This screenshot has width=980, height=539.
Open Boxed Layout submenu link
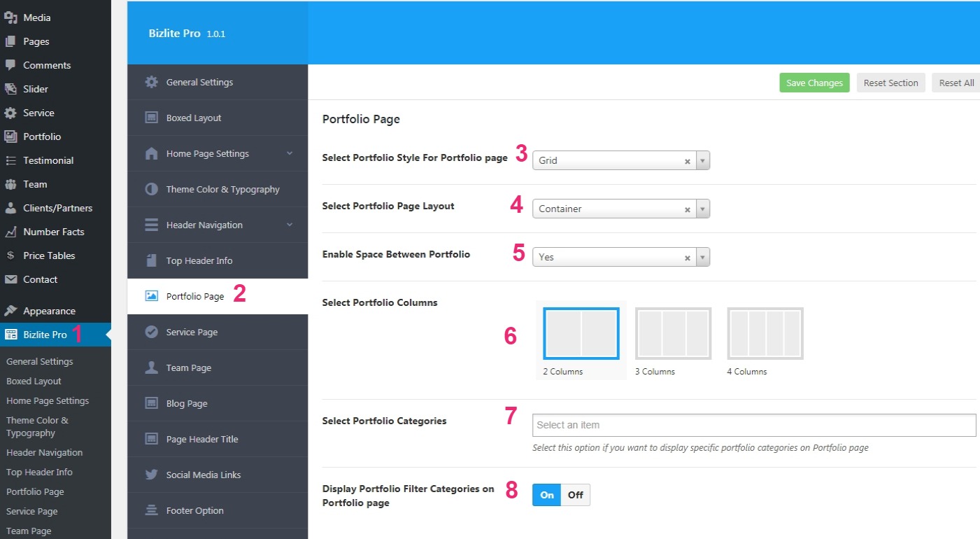34,381
